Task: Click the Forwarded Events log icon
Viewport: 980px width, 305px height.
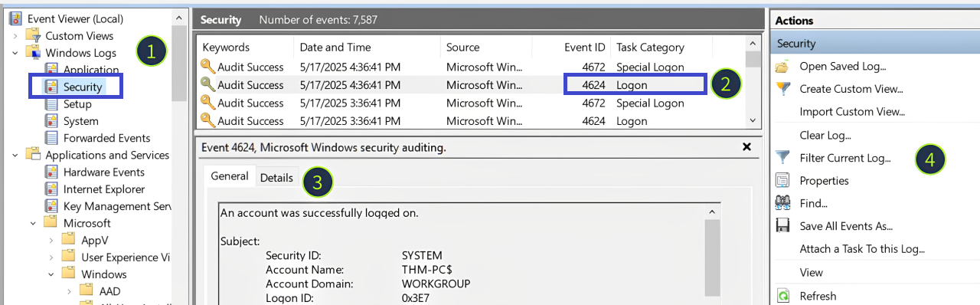Action: pyautogui.click(x=51, y=138)
